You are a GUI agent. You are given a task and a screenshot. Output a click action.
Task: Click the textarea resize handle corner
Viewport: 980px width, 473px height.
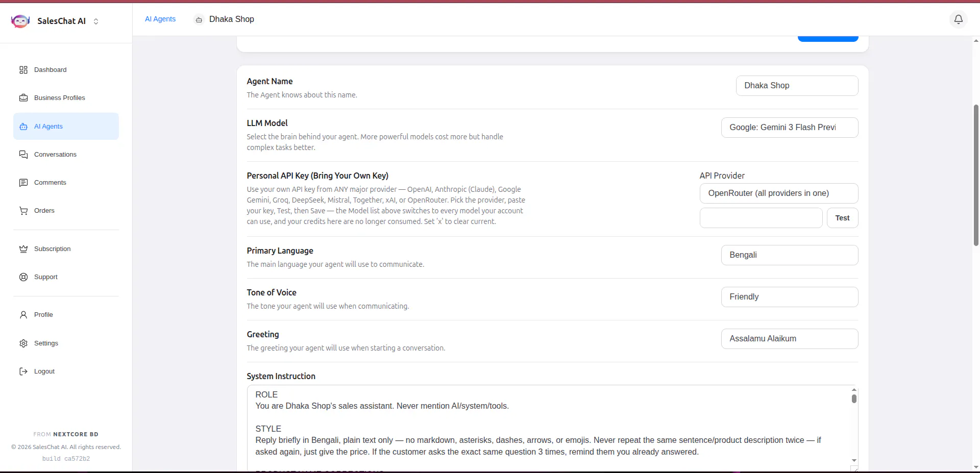(x=854, y=468)
